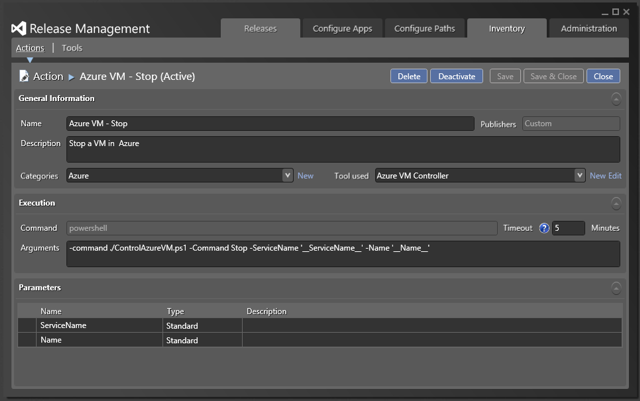Click the Edit link beside Tool used
Image resolution: width=640 pixels, height=401 pixels.
pyautogui.click(x=615, y=176)
